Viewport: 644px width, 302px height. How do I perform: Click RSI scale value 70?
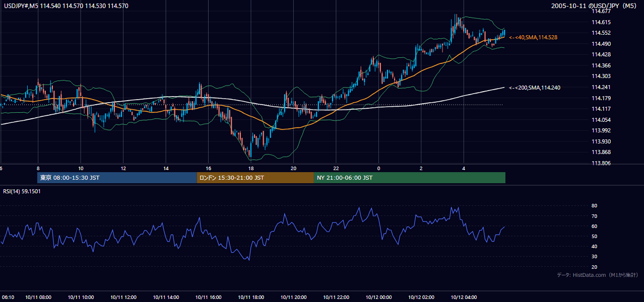[x=594, y=216]
